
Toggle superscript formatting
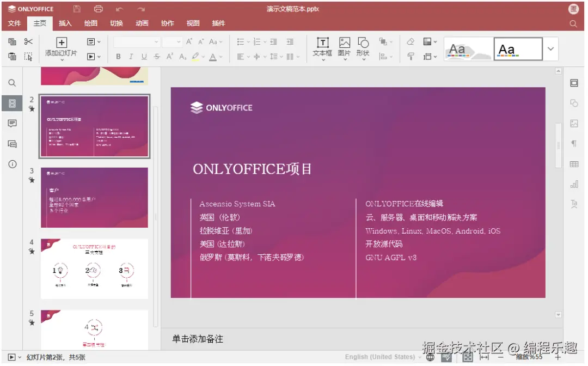pyautogui.click(x=169, y=57)
